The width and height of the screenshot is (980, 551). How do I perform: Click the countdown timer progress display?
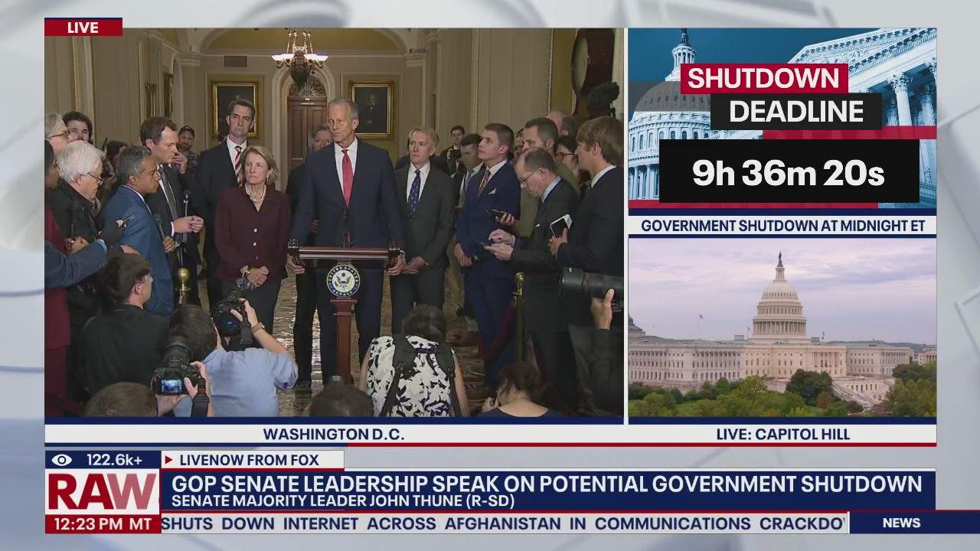(789, 173)
